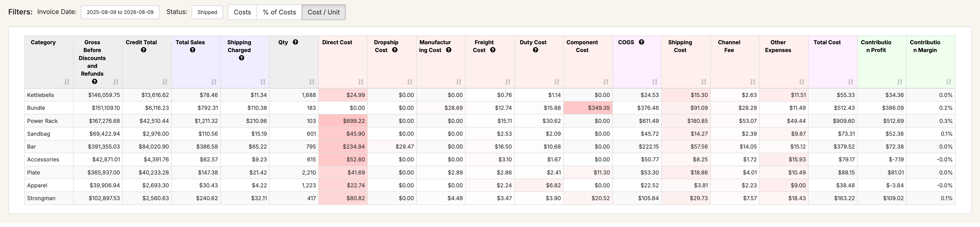This screenshot has height=227, width=980.
Task: Sort by Duty Cost arrows
Action: (x=557, y=82)
